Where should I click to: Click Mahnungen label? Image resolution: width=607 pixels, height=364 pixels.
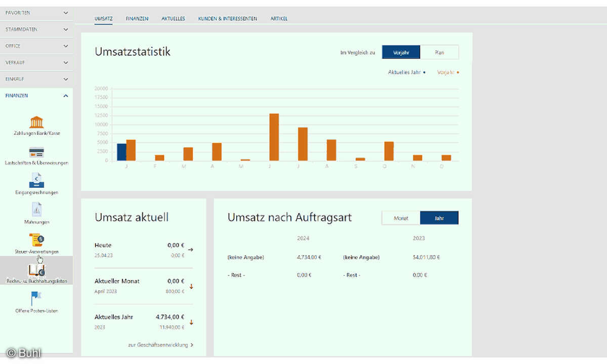[x=36, y=222]
